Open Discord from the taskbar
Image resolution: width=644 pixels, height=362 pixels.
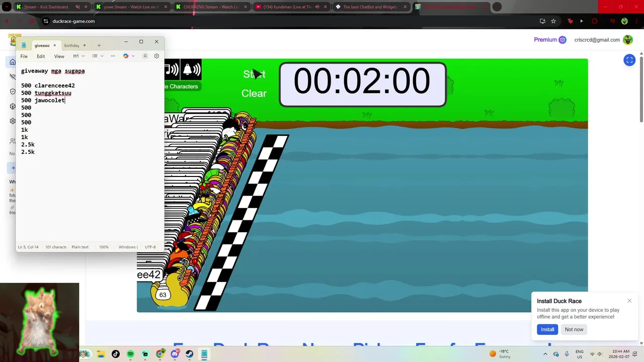point(175,354)
